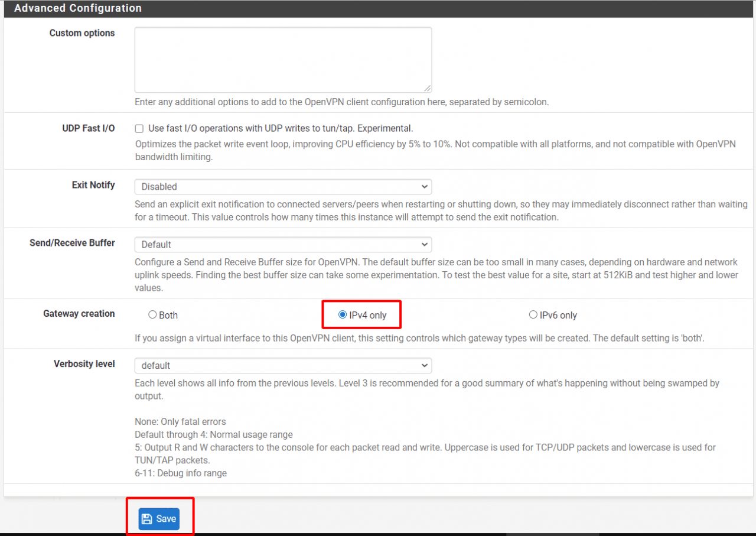This screenshot has height=536, width=756.
Task: Open the Verbosity level dropdown
Action: pyautogui.click(x=282, y=366)
